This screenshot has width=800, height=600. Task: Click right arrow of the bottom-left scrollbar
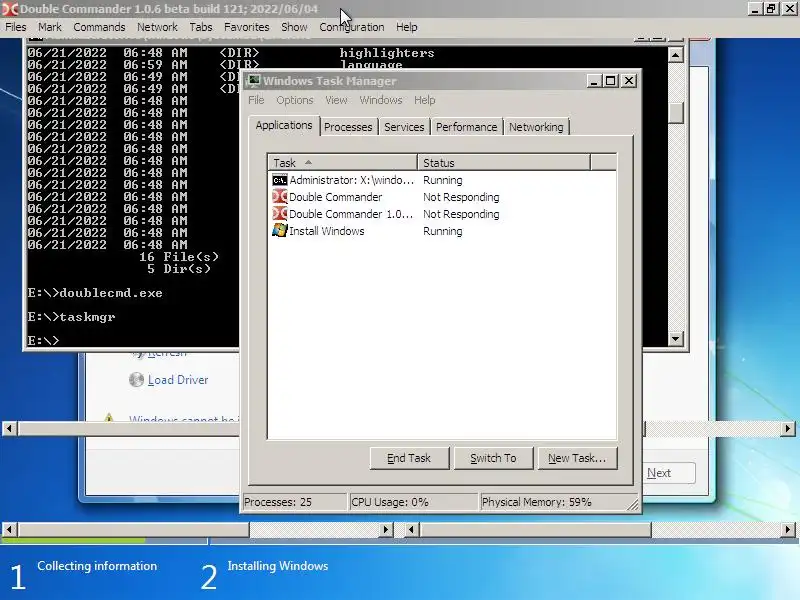pos(386,530)
